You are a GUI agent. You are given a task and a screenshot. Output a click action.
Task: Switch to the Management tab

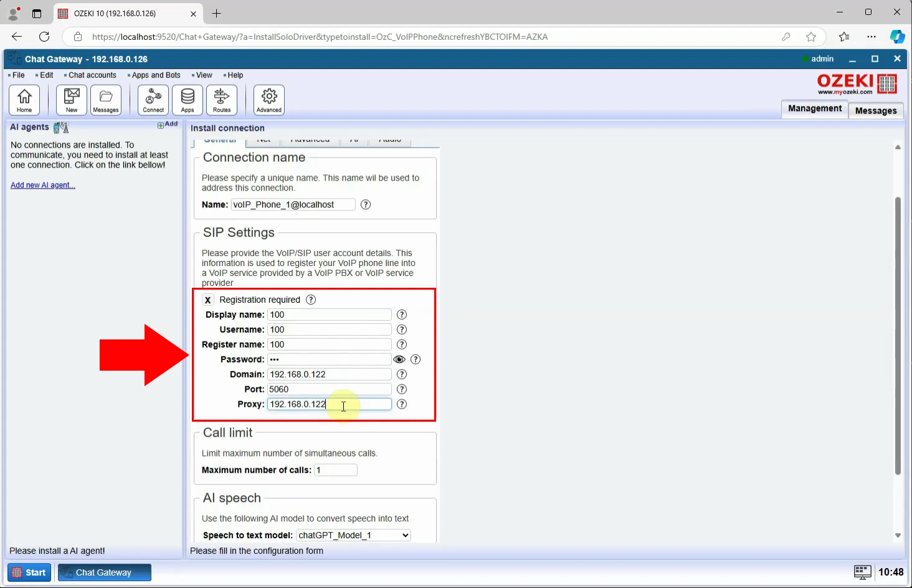(x=814, y=108)
